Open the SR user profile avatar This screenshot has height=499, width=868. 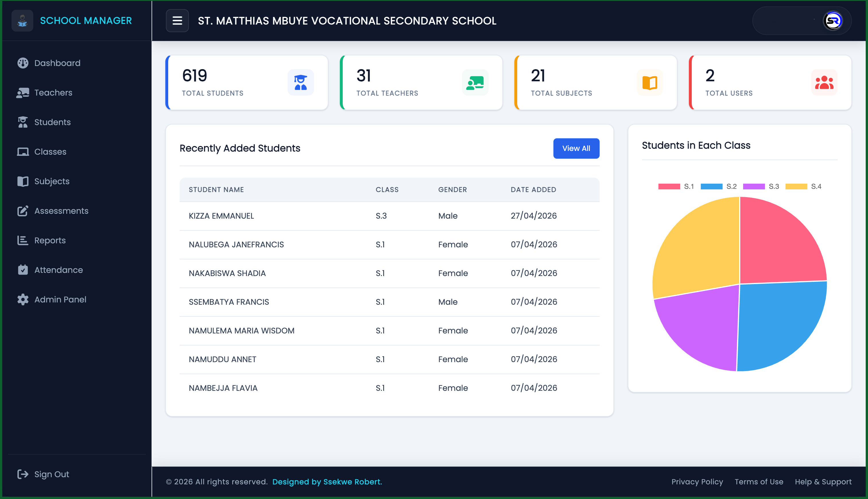point(833,21)
